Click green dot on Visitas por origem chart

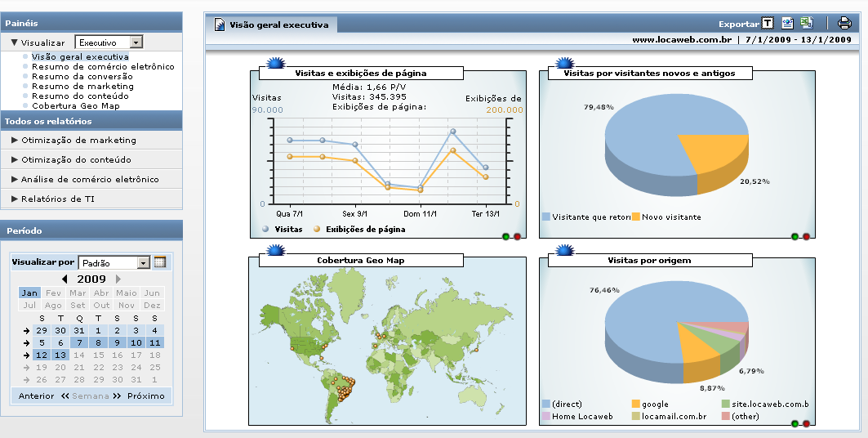[x=795, y=424]
